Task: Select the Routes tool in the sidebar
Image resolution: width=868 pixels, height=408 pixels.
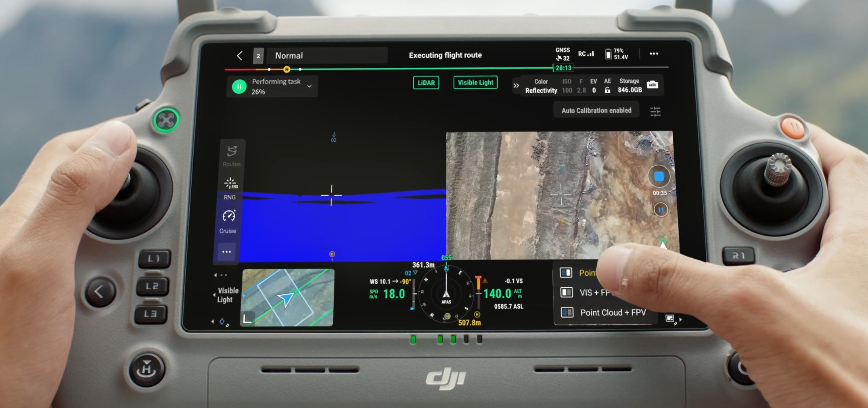Action: pyautogui.click(x=231, y=155)
